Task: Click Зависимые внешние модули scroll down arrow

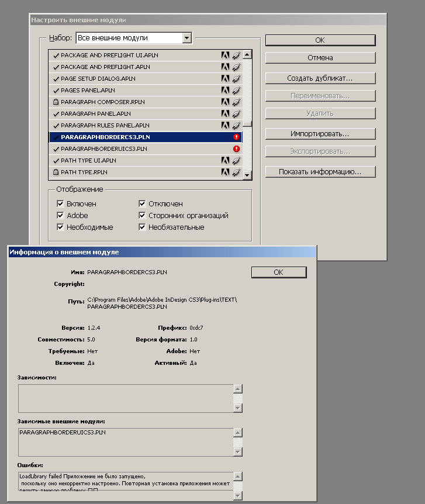Action: [237, 451]
